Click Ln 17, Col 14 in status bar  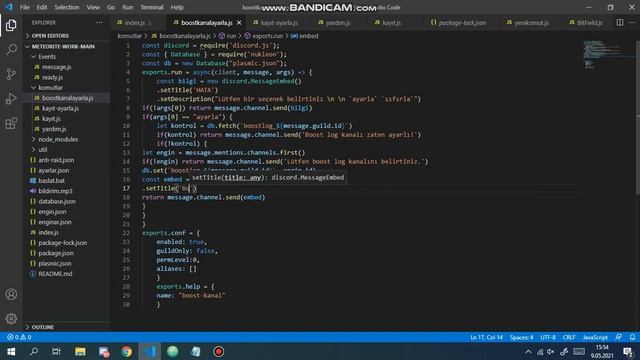[x=486, y=337]
